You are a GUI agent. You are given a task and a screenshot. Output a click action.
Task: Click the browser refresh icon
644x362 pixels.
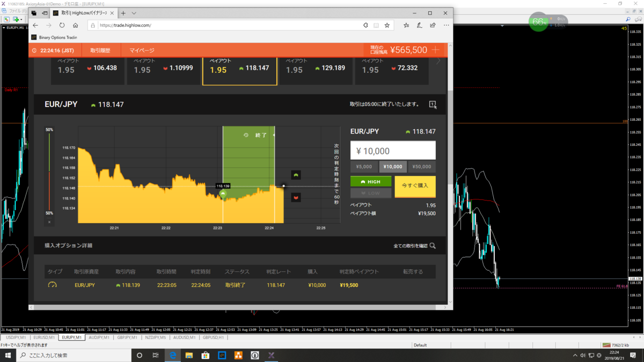coord(62,25)
